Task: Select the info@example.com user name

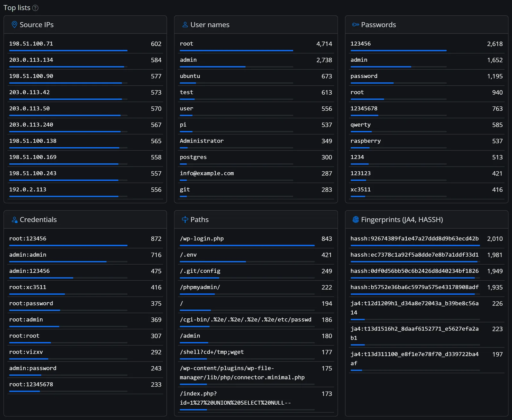Action: 256,175
